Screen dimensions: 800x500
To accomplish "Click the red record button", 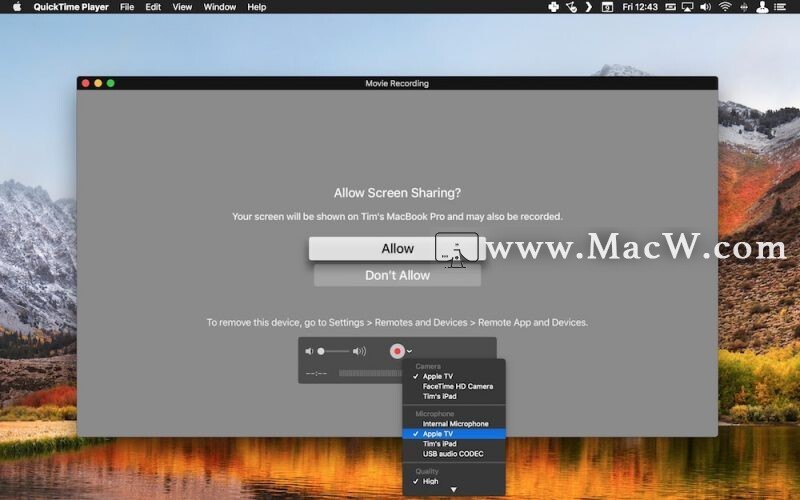I will (x=397, y=351).
